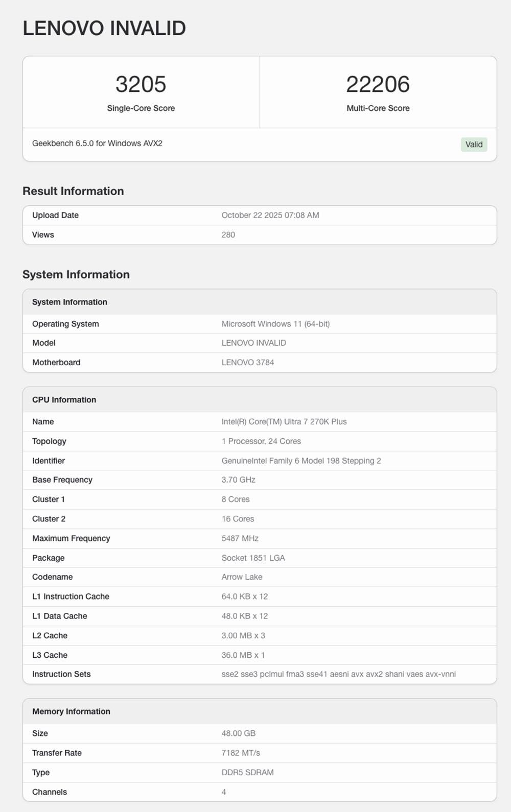The height and width of the screenshot is (812, 511).
Task: Click the Microsoft Windows 11 (64-bit) value
Action: coord(275,324)
